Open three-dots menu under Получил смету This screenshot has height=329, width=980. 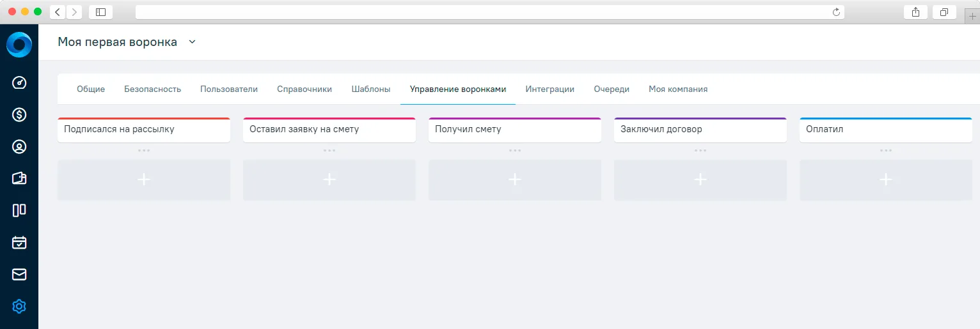point(515,151)
